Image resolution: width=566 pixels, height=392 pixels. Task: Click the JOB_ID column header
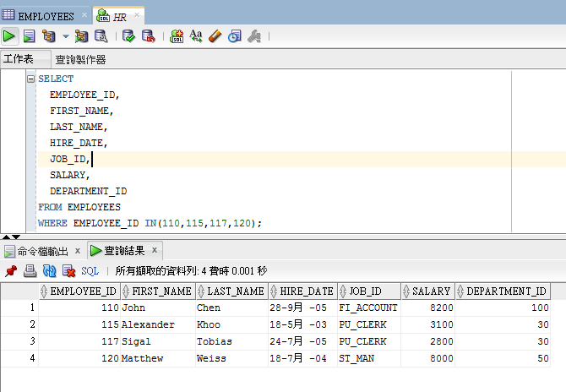coord(369,291)
